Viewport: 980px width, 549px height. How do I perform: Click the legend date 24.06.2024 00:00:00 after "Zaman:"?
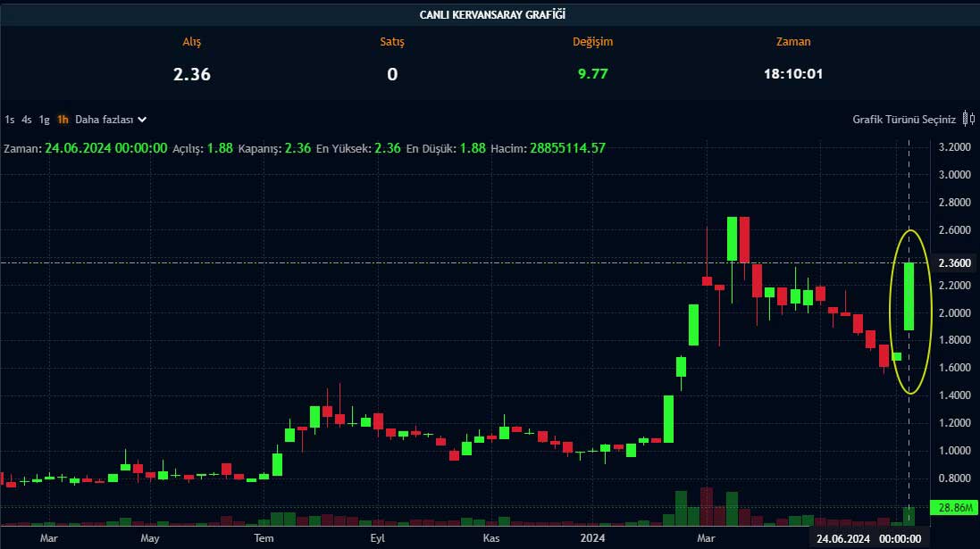106,148
